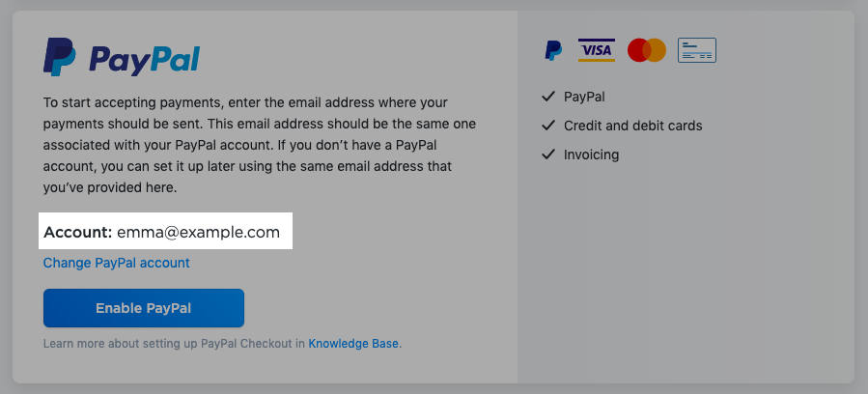This screenshot has width=868, height=394.
Task: Click the large PayPal wordmark text
Action: point(144,60)
